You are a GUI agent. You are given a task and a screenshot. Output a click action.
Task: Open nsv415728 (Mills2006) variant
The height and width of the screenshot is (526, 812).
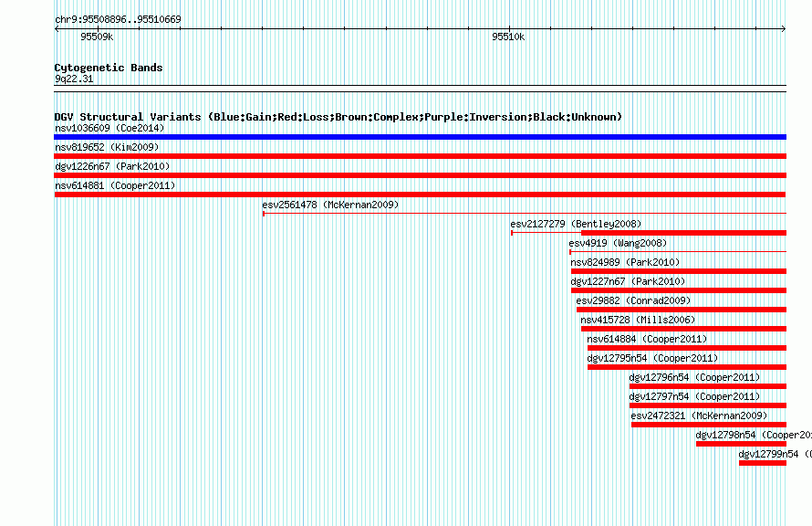click(638, 320)
